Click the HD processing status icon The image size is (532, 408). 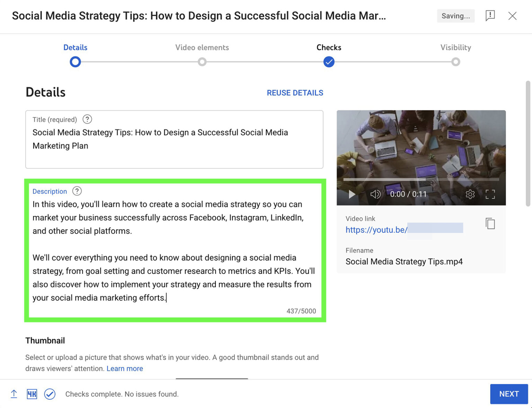tap(32, 394)
